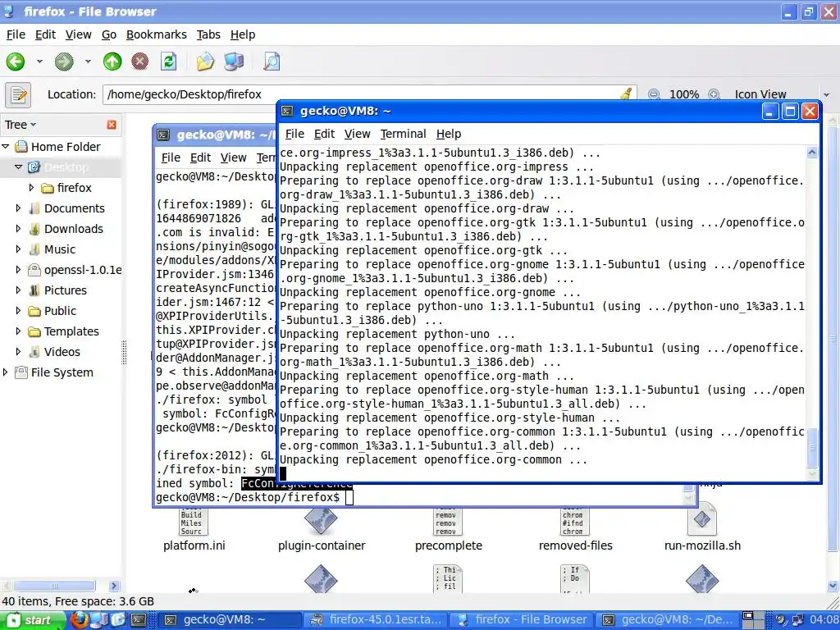840x630 pixels.
Task: Click the Search for files icon
Action: pos(272,62)
